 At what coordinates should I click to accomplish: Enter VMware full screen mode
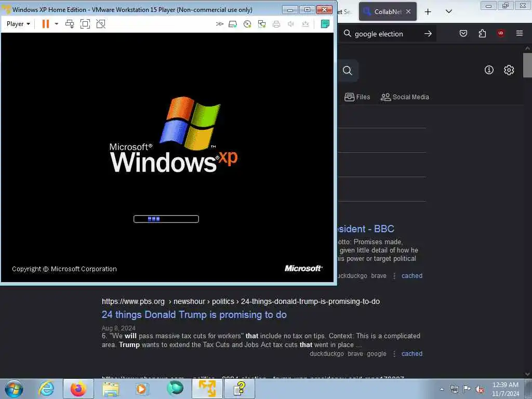click(85, 24)
